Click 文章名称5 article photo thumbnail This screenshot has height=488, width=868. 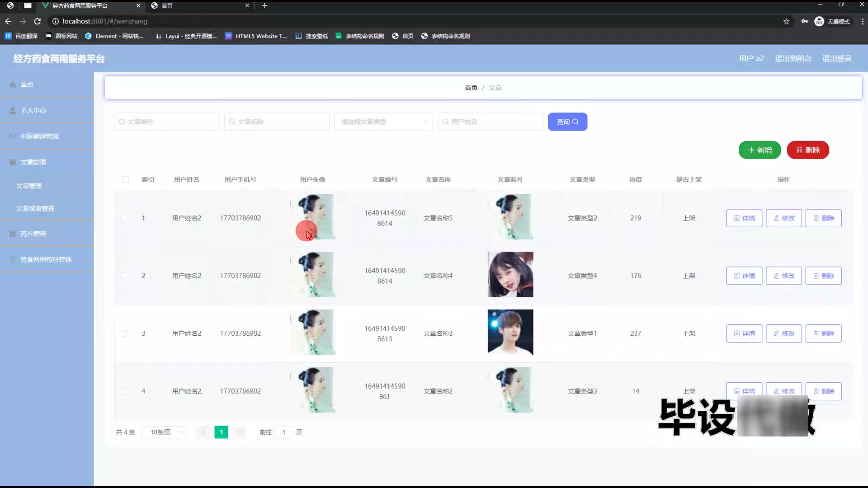click(510, 217)
